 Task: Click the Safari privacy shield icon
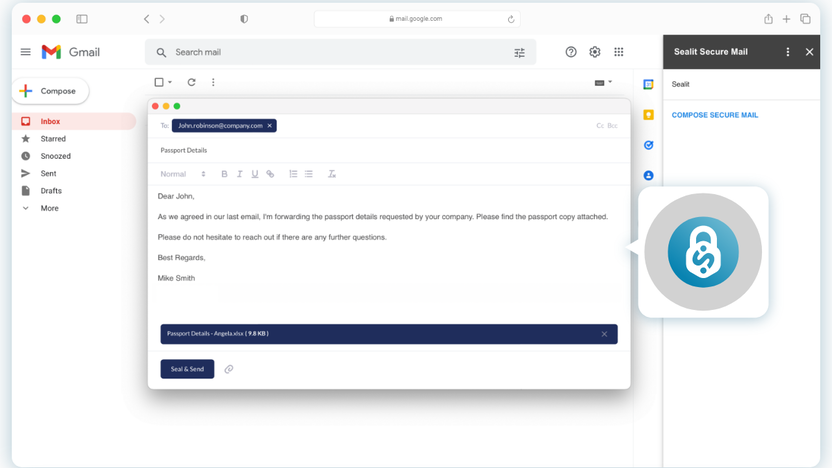tap(244, 19)
